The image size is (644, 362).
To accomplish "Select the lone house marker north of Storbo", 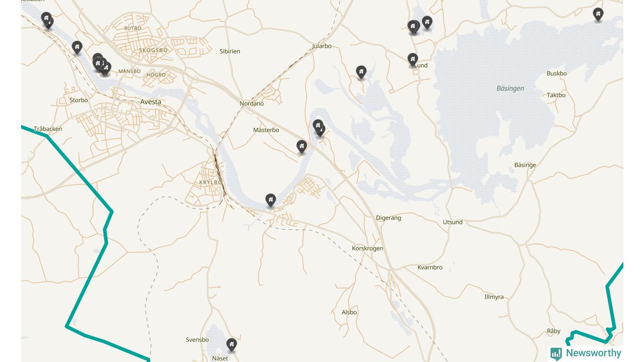I will point(77,47).
